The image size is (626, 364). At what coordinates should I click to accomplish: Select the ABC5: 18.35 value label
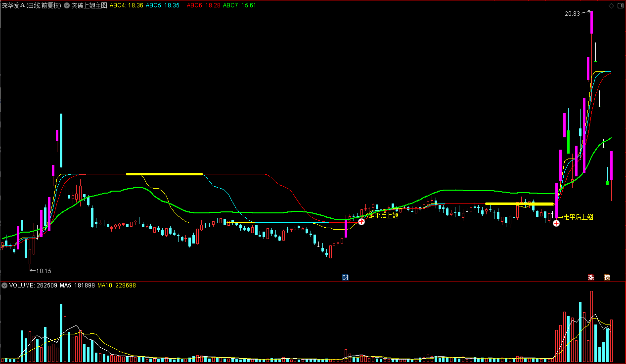point(163,5)
